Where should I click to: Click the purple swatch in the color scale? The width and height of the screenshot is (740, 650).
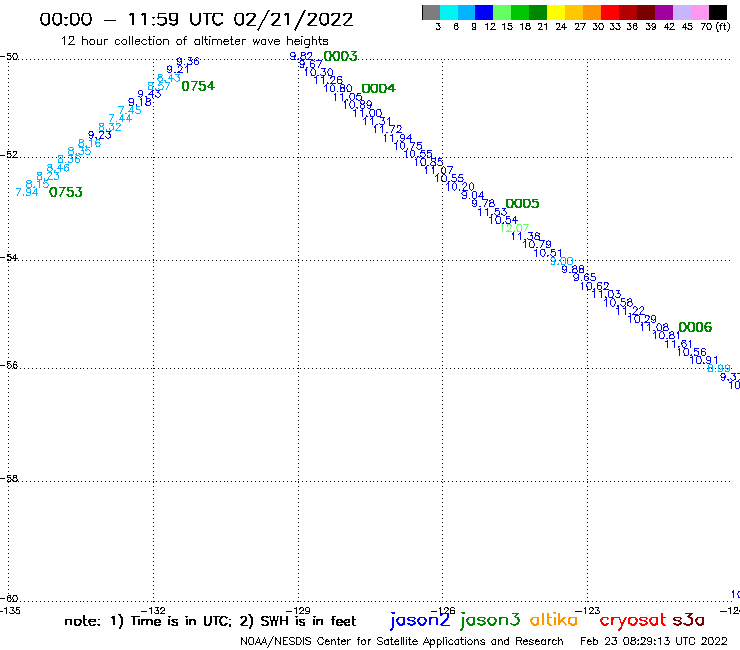point(664,12)
